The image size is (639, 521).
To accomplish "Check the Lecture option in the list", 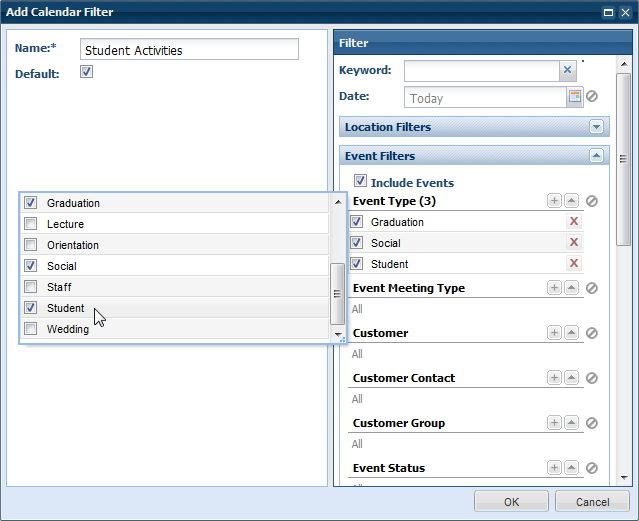I will (x=31, y=224).
